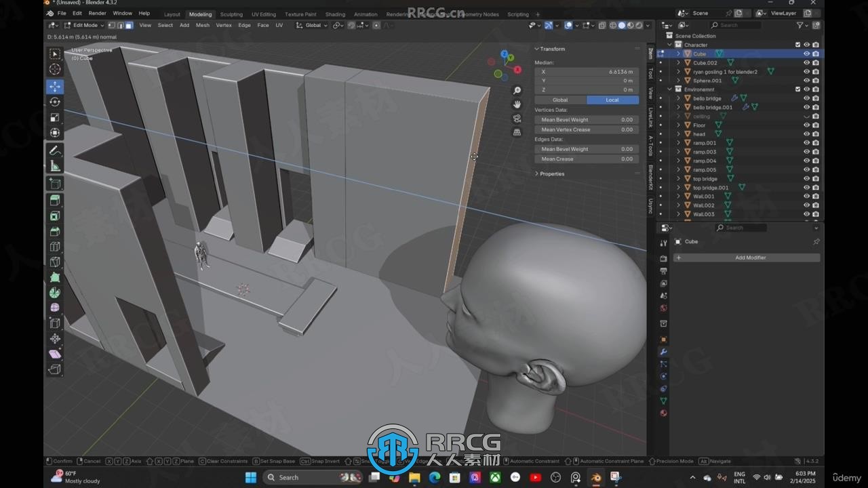Screen dimensions: 868x488
Task: Open the Modifiers properties tab
Action: [664, 352]
